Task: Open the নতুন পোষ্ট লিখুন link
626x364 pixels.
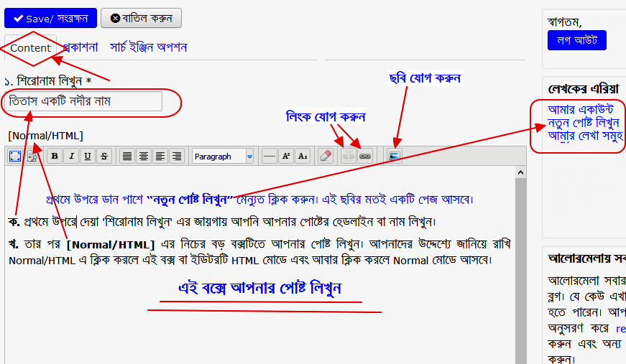Action: [x=584, y=122]
